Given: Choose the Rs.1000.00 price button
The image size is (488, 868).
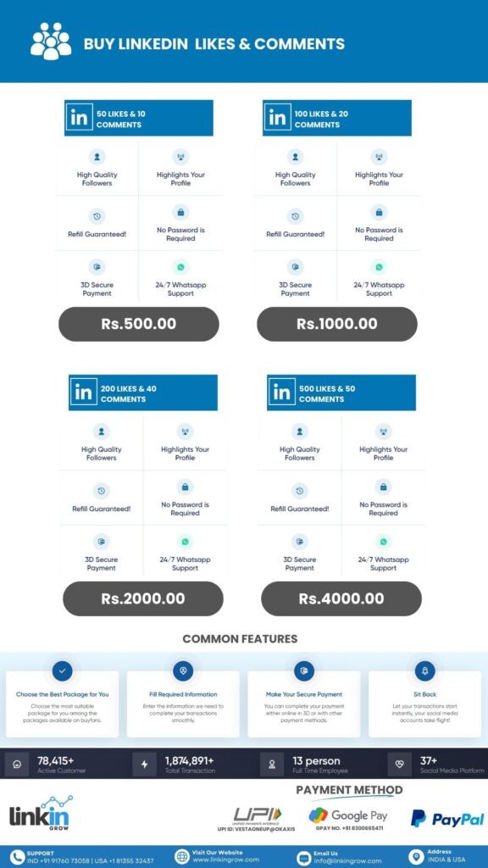Looking at the screenshot, I should click(337, 324).
